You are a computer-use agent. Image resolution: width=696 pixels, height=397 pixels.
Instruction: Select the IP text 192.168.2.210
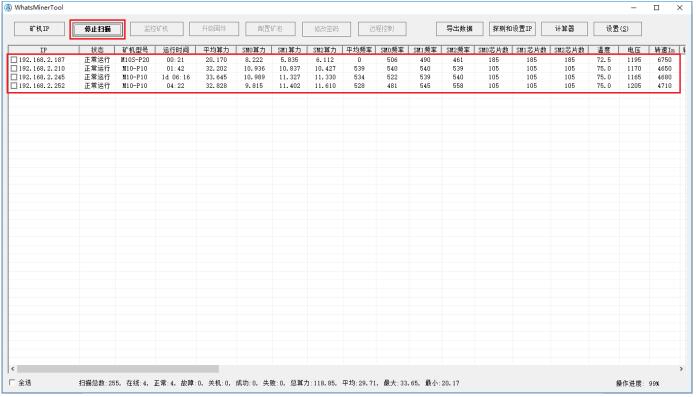(x=42, y=68)
